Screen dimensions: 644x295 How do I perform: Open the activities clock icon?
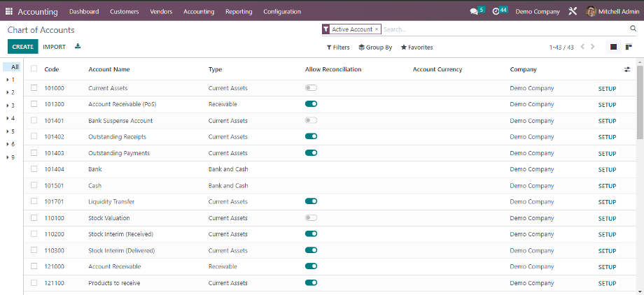(x=496, y=11)
